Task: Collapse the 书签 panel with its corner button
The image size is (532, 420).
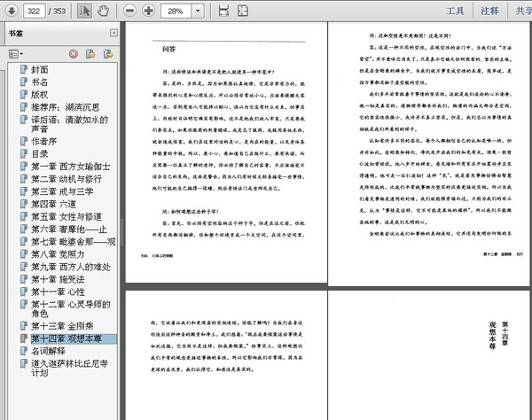Action: click(113, 33)
